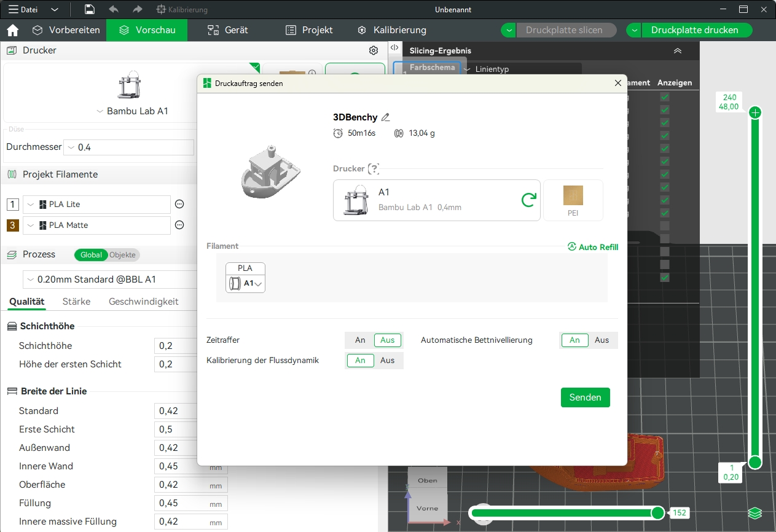This screenshot has width=776, height=532.
Task: Go to the home screen icon
Action: click(x=12, y=30)
